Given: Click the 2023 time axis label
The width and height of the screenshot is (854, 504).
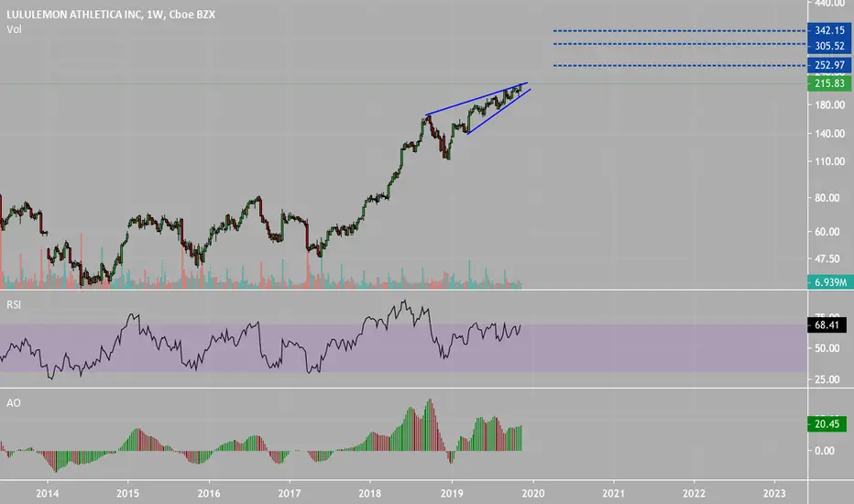Looking at the screenshot, I should tap(774, 494).
